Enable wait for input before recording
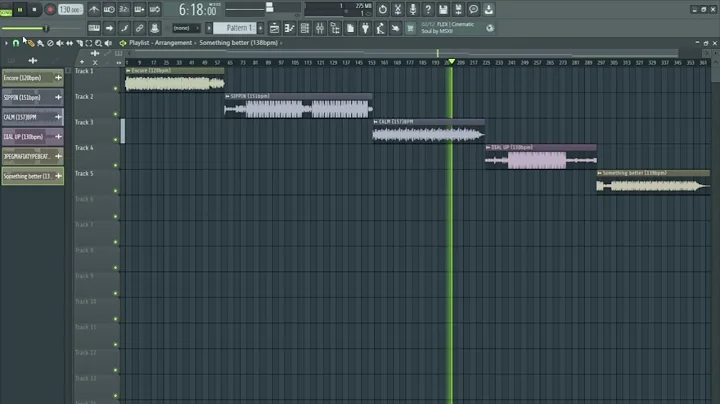 coord(109,9)
